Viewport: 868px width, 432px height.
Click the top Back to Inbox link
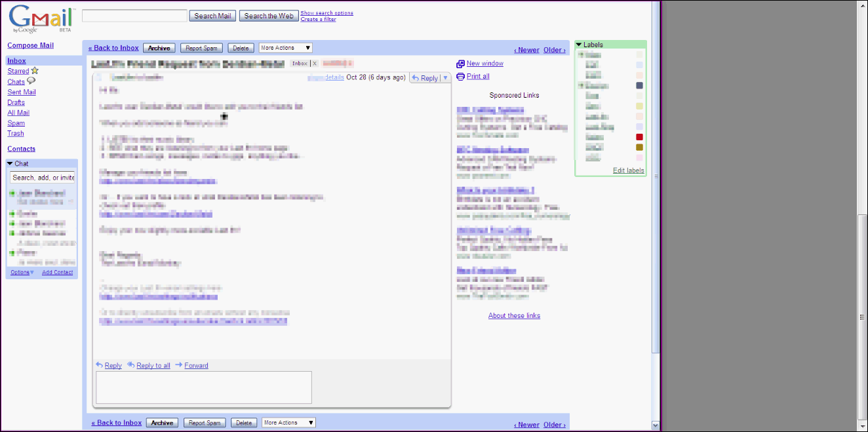click(x=114, y=48)
